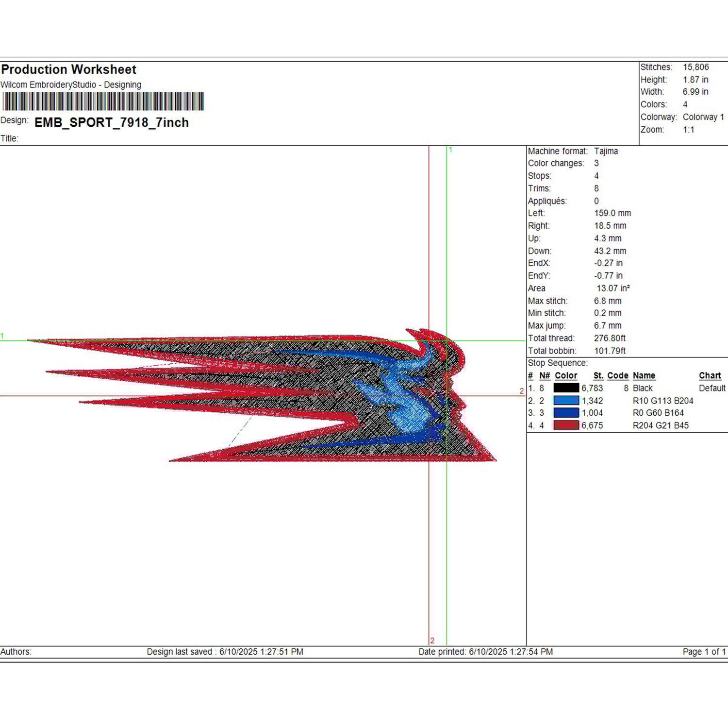The height and width of the screenshot is (726, 728).
Task: Click the Down value 43.2 mm
Action: pos(610,251)
